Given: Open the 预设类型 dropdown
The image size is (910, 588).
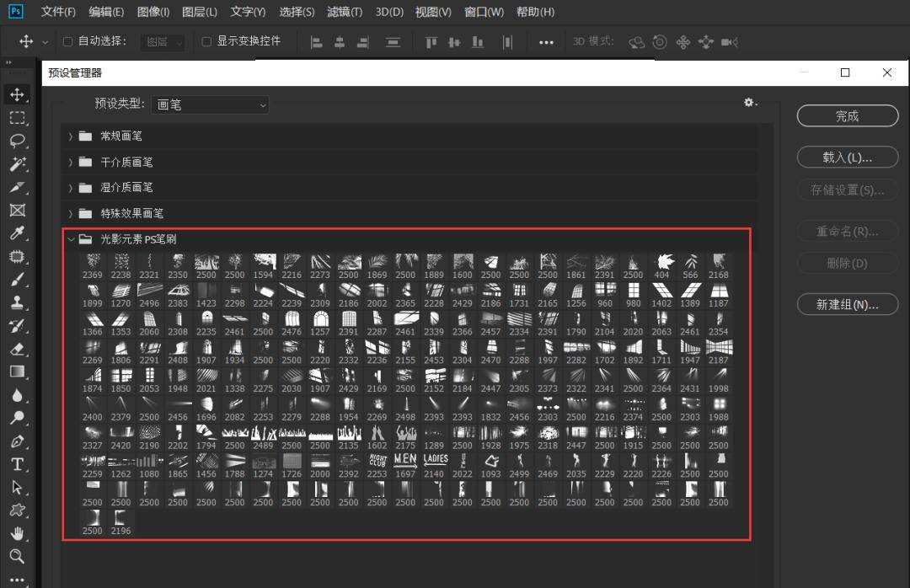Looking at the screenshot, I should click(x=209, y=104).
